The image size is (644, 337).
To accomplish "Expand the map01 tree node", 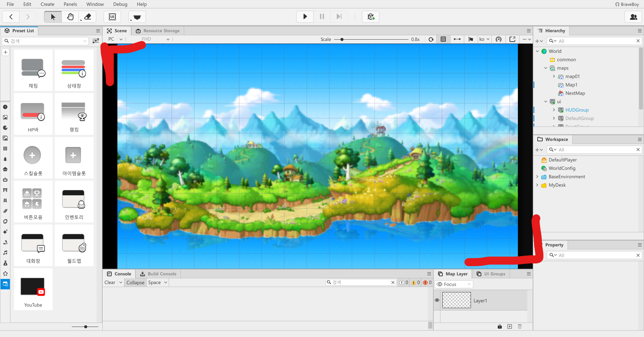I will (554, 77).
